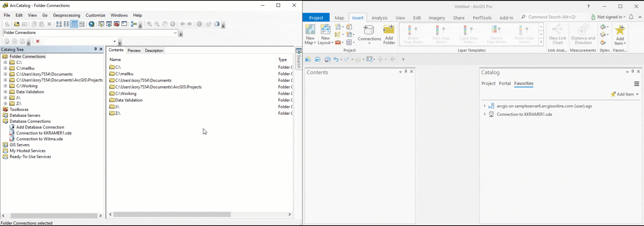The image size is (644, 226).
Task: Open the Customize menu in ArcCatalog
Action: click(95, 15)
